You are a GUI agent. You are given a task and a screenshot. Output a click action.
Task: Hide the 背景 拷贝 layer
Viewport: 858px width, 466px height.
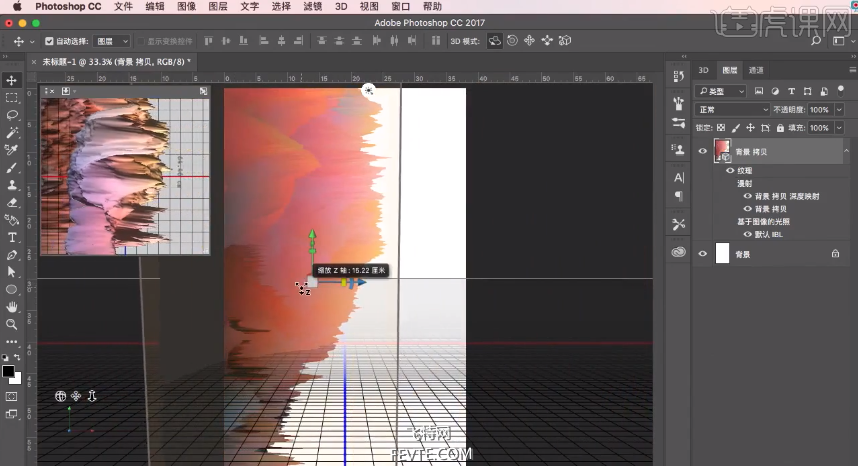pos(703,152)
